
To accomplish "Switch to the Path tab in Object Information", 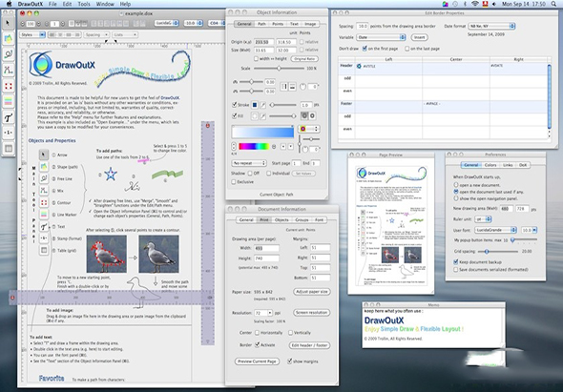I will [261, 24].
